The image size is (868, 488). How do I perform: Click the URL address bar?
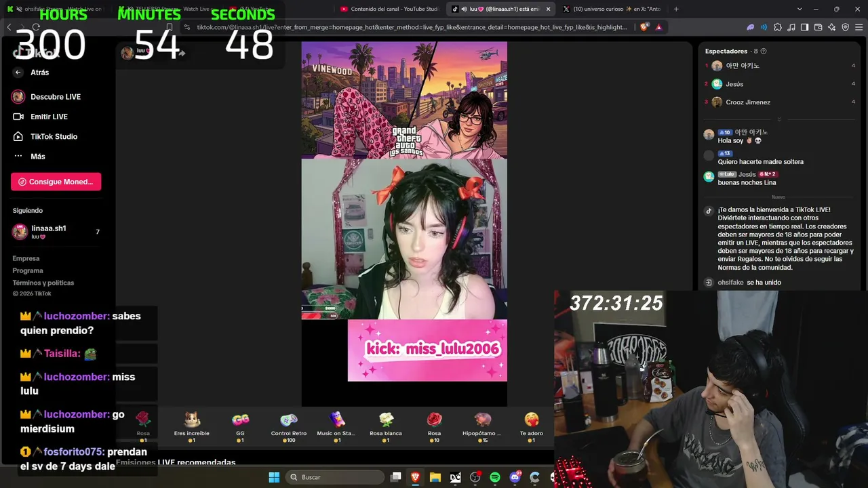pos(412,27)
